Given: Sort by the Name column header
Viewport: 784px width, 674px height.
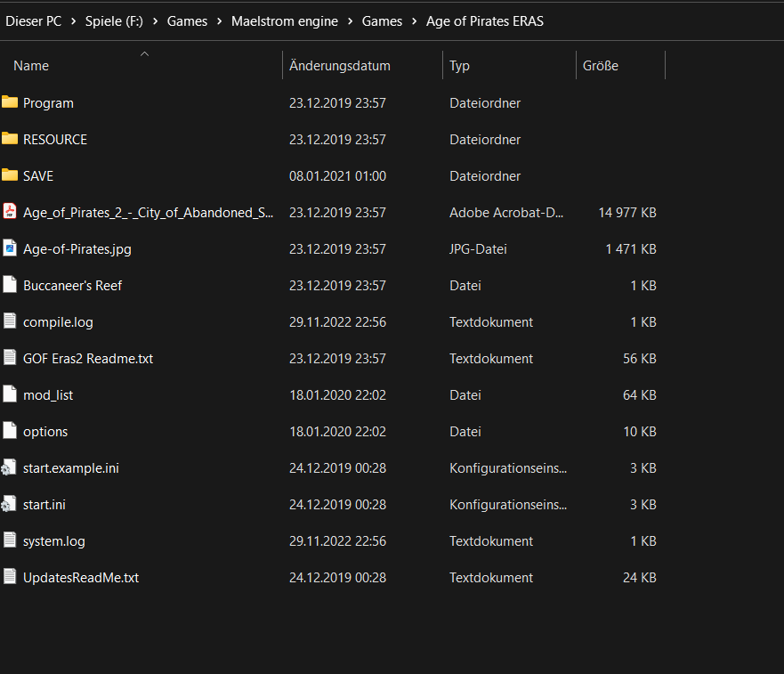Looking at the screenshot, I should coord(31,66).
